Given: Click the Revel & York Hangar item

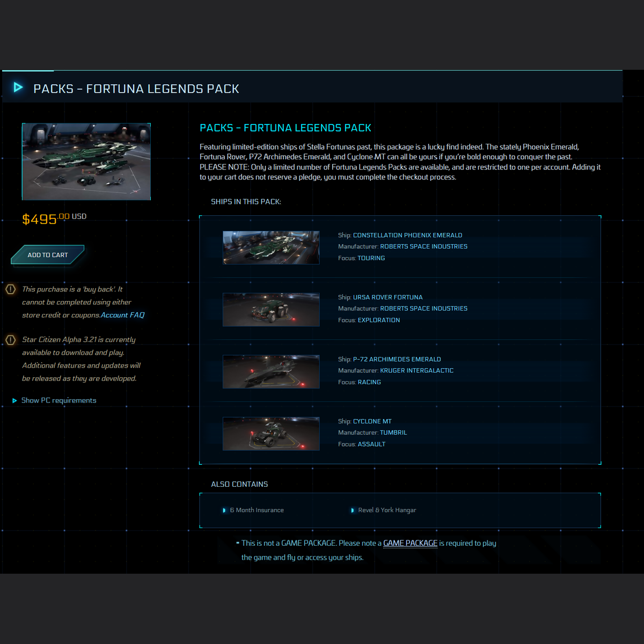Looking at the screenshot, I should click(x=386, y=510).
